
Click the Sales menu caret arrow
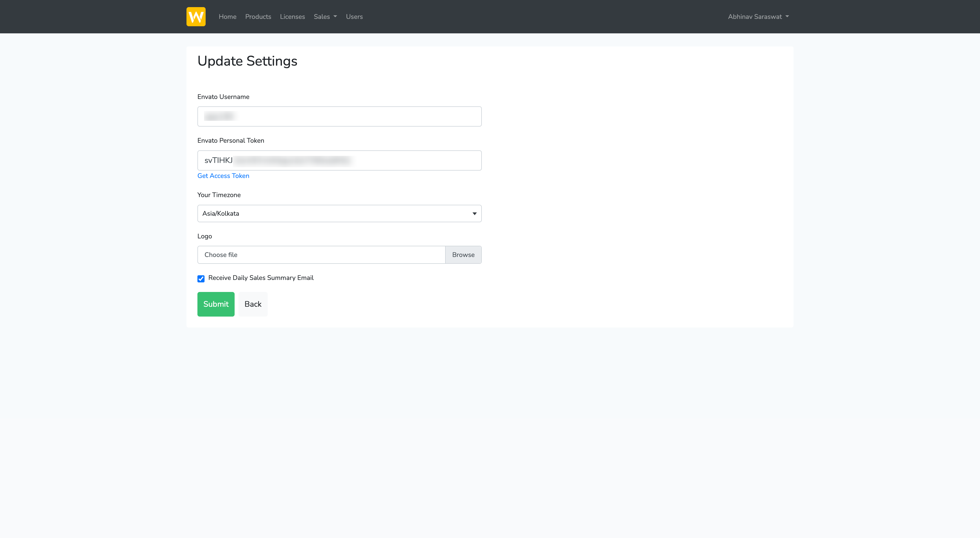pyautogui.click(x=335, y=17)
